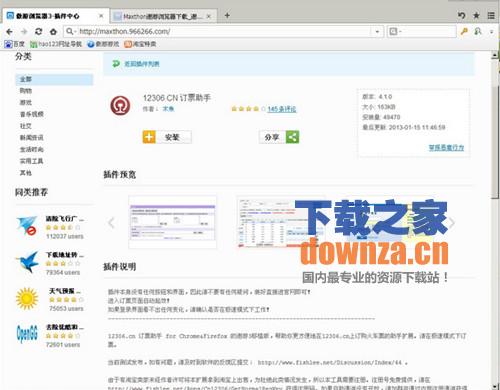Open the Maxthon blue globe bookmark
500x390 pixels.
pos(103,44)
